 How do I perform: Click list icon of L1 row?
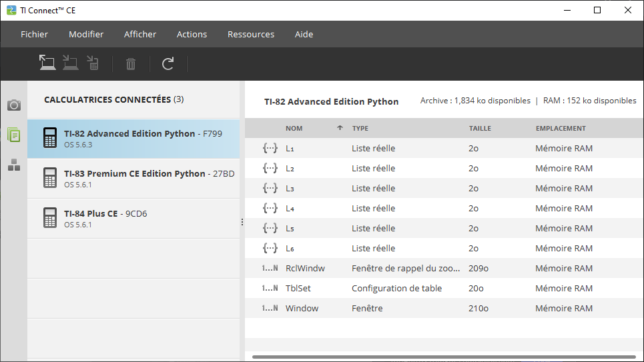[270, 148]
